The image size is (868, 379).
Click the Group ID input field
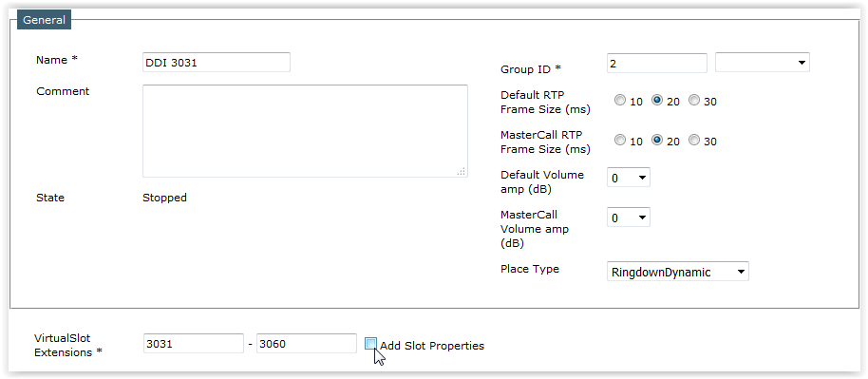[657, 63]
